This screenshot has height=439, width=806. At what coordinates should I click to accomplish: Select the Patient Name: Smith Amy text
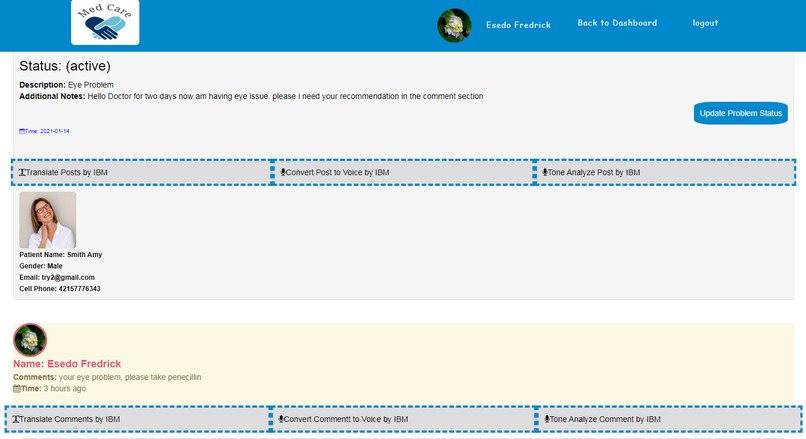61,254
